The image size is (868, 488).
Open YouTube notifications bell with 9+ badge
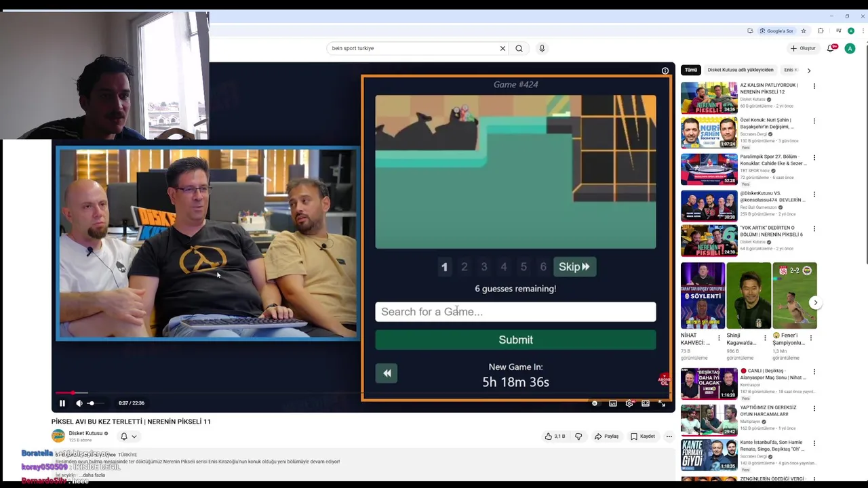point(831,48)
